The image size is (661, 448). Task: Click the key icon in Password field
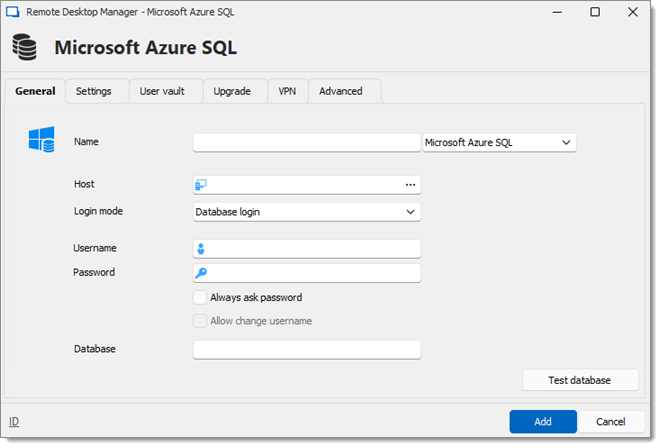tap(201, 273)
